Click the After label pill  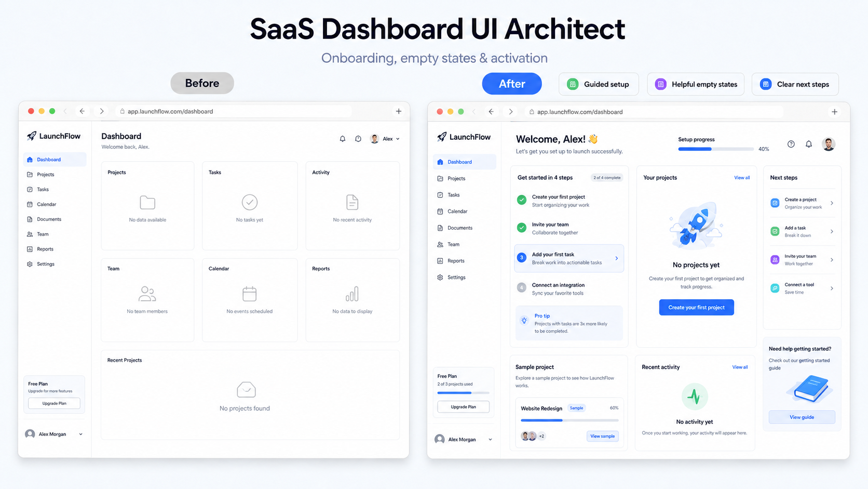coord(512,84)
